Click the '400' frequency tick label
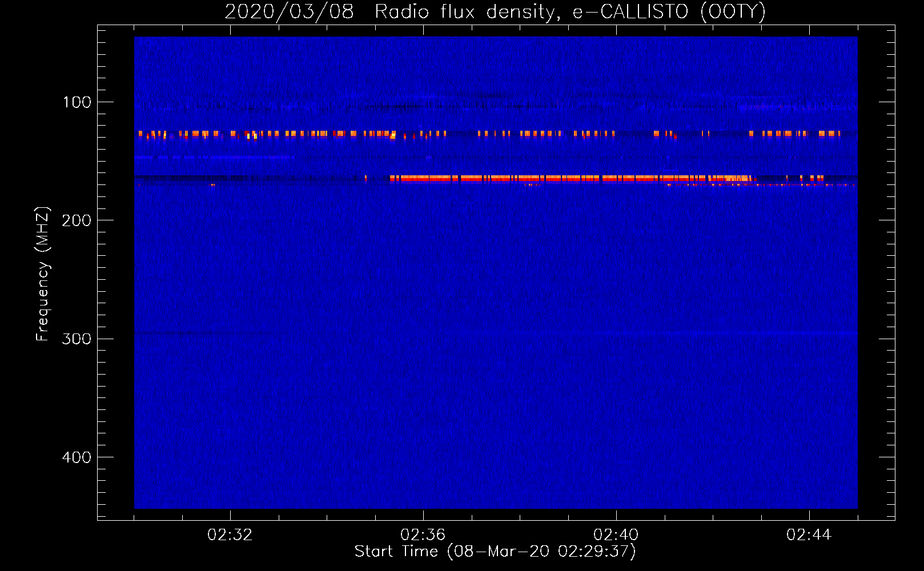Screen dimensions: 924x571 (77, 457)
